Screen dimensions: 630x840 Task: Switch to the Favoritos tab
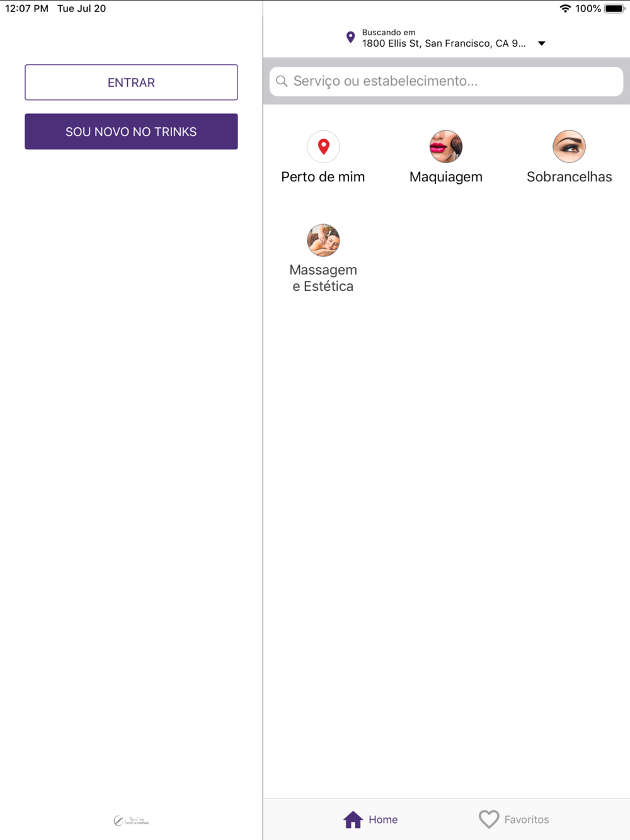(x=513, y=819)
